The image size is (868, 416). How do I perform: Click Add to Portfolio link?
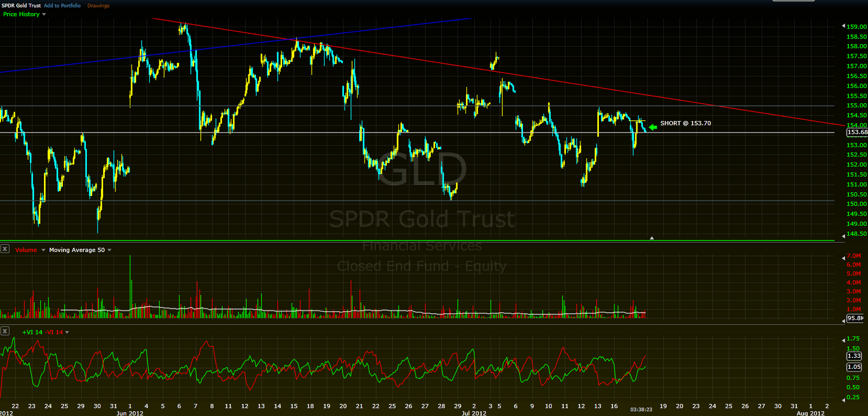tap(62, 5)
